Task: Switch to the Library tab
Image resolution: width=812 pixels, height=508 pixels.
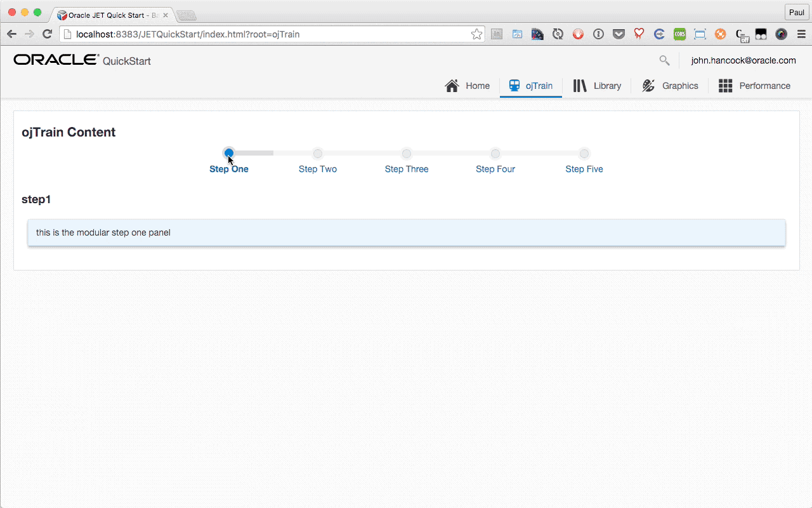Action: click(x=597, y=86)
